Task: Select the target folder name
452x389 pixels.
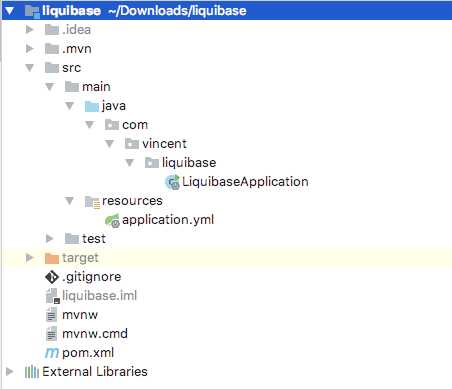Action: click(80, 258)
